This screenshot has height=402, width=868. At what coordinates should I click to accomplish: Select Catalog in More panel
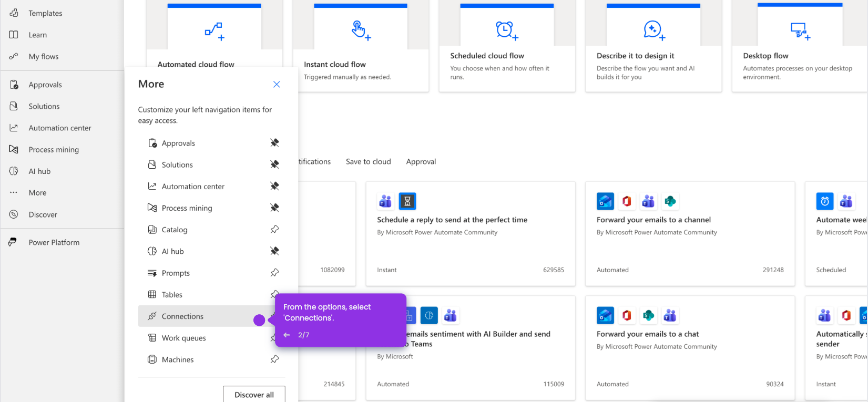211,230
